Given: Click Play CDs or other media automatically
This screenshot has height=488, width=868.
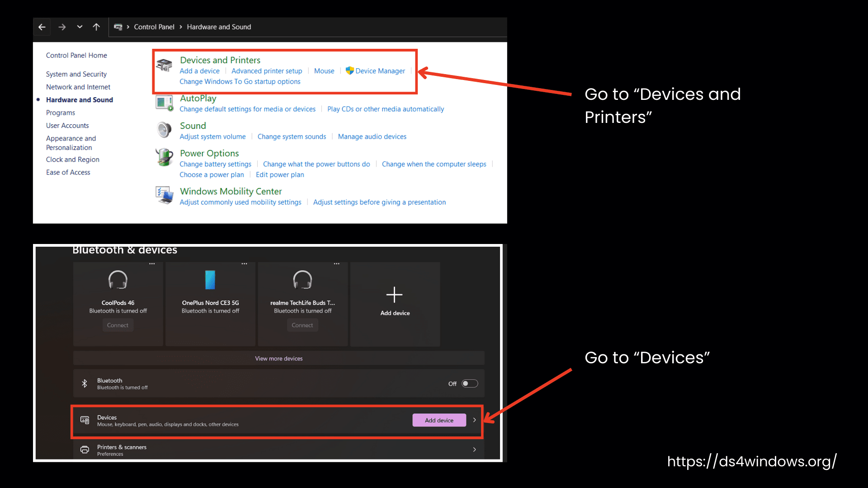Looking at the screenshot, I should 385,109.
